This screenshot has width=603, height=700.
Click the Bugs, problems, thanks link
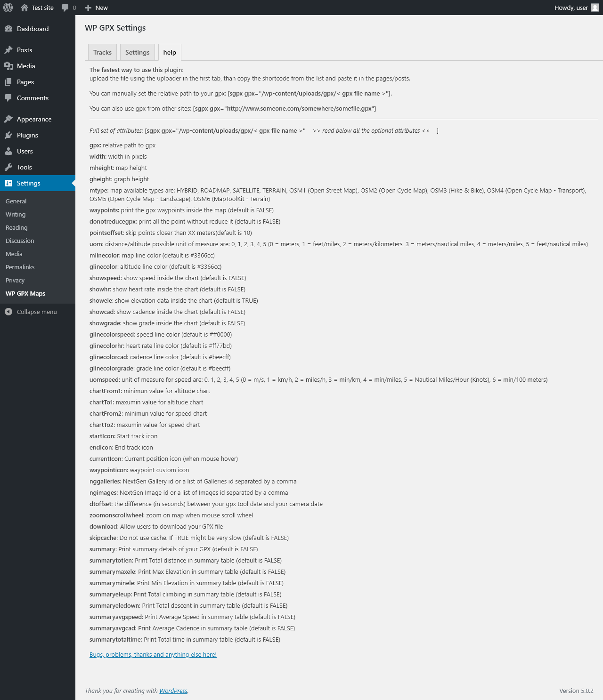pyautogui.click(x=153, y=654)
